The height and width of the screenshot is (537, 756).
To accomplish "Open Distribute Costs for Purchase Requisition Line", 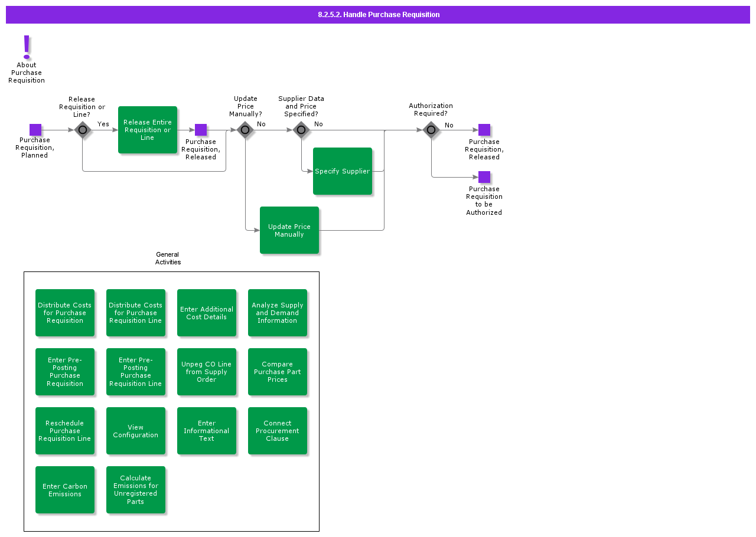I will coord(136,313).
